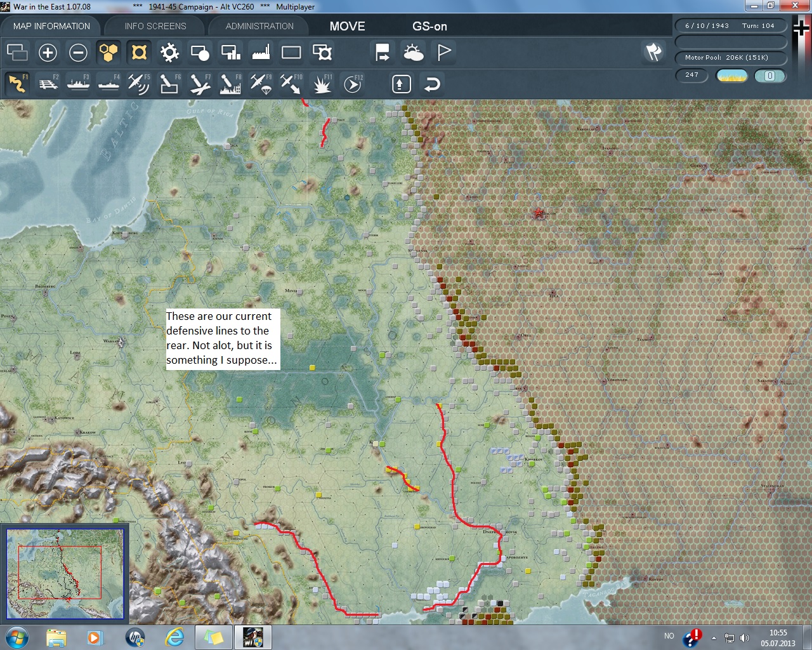Toggle the yellow hex grid display
This screenshot has width=812, height=650.
108,53
